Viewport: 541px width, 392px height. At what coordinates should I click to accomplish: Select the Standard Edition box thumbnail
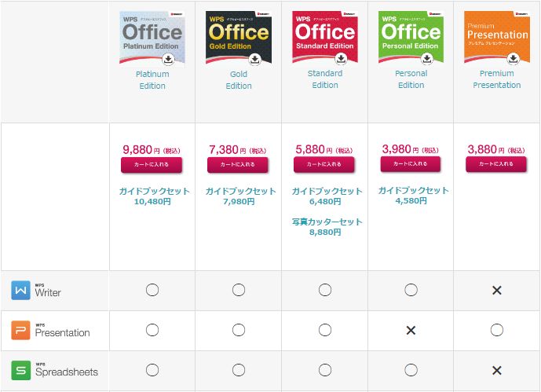coord(324,37)
